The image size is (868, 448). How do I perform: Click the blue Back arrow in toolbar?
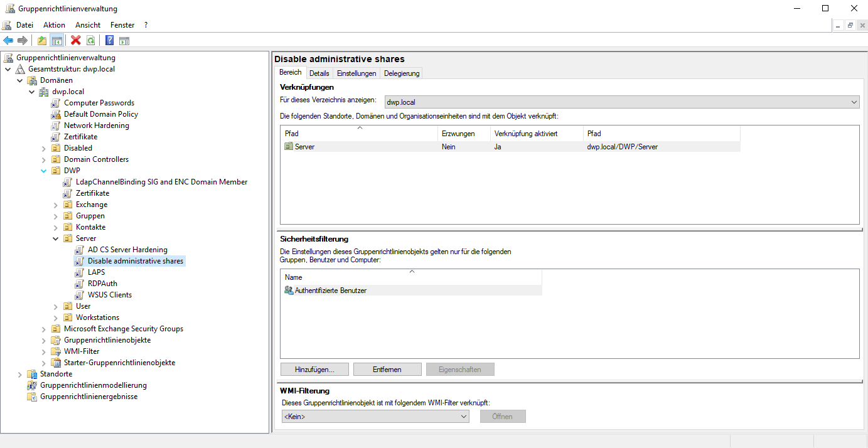click(x=8, y=41)
